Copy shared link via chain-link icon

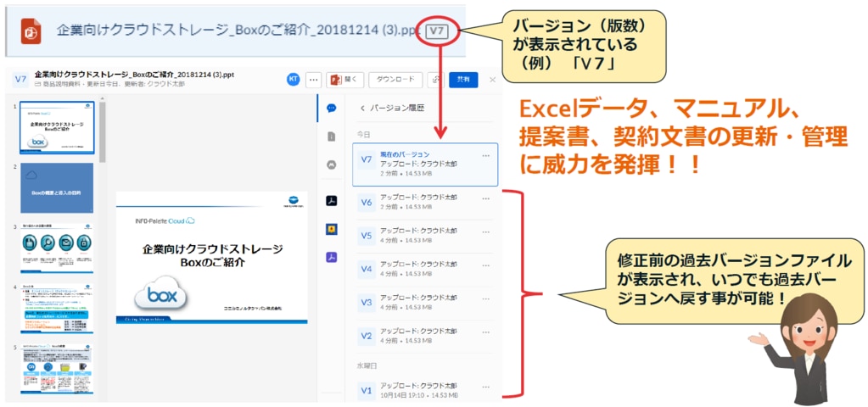pyautogui.click(x=435, y=80)
